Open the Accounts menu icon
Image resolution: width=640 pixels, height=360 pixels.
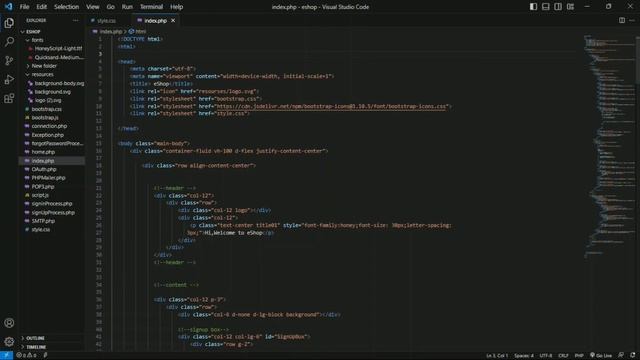9,323
